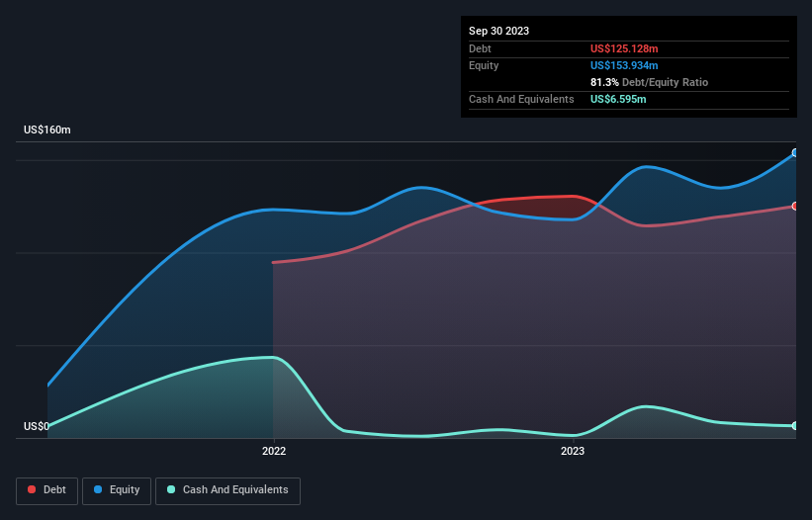Click the 81.3% Debt/Equity Ratio text
The height and width of the screenshot is (520, 812).
[x=649, y=82]
